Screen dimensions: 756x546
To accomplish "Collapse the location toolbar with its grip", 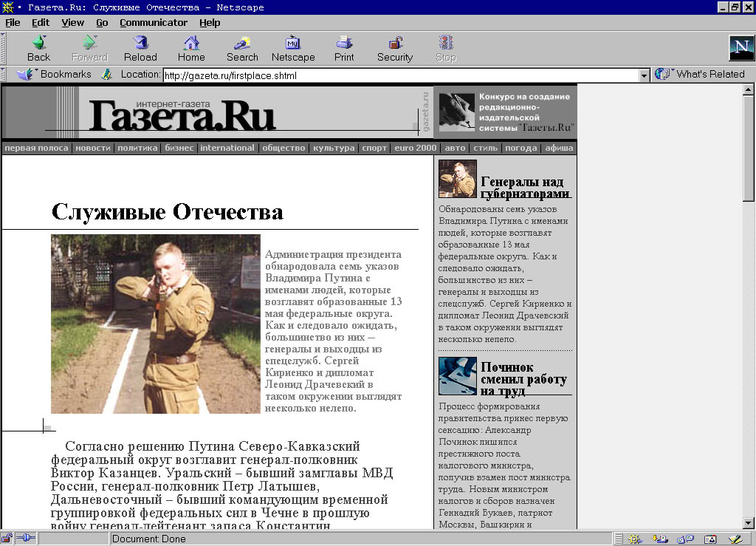I will (3, 75).
